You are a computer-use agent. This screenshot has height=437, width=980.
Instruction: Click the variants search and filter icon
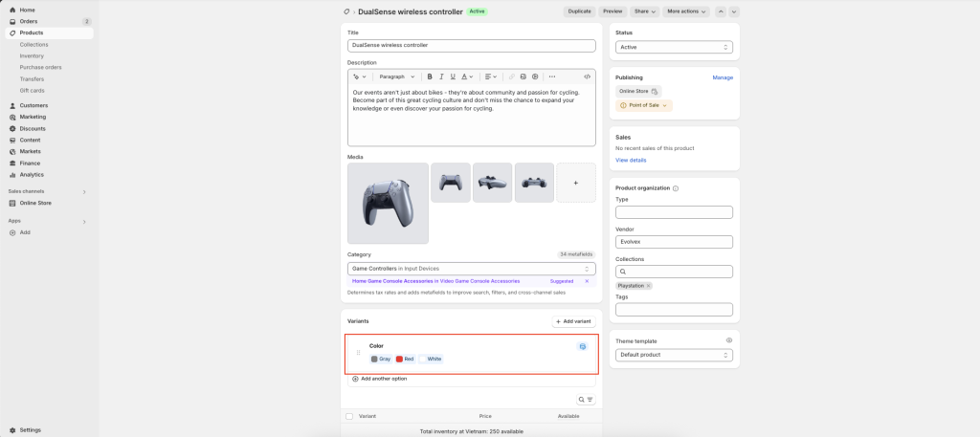(x=586, y=400)
